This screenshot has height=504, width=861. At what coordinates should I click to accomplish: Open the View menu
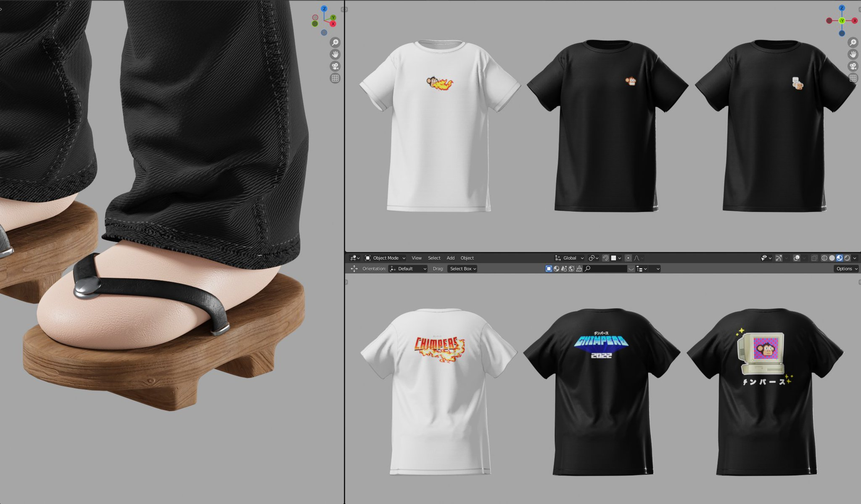tap(416, 258)
